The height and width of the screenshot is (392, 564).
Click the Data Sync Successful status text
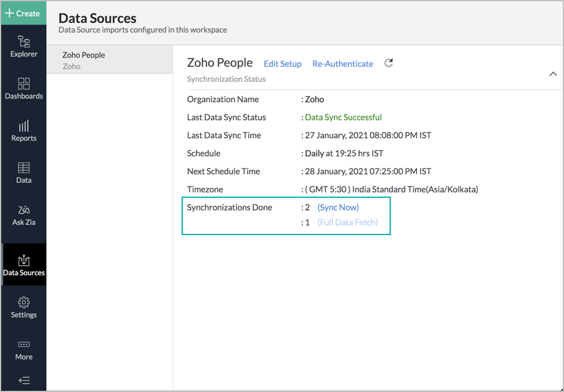(x=343, y=117)
